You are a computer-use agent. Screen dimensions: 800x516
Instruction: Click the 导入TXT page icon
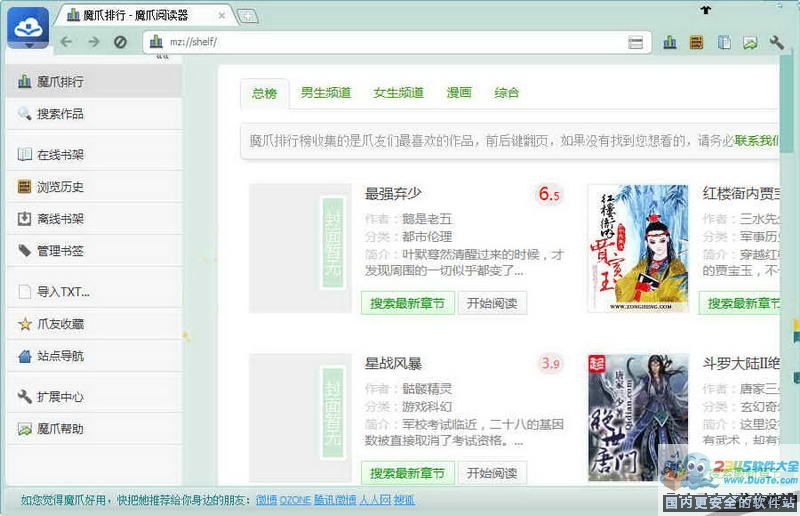tap(24, 291)
